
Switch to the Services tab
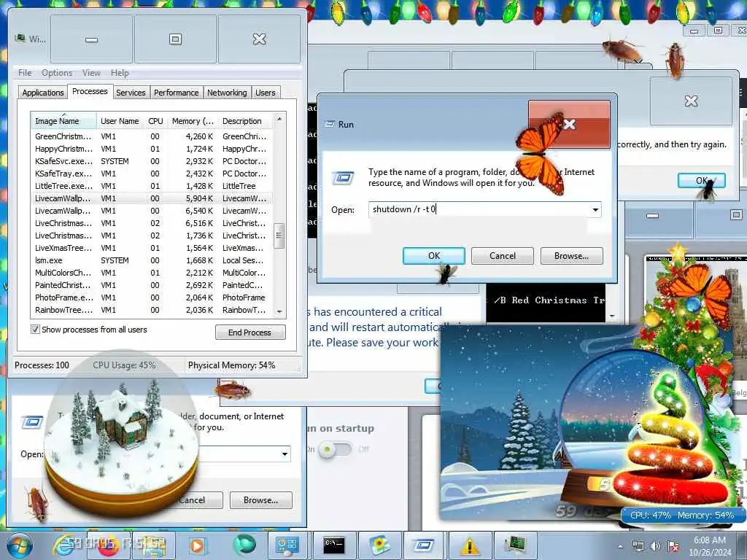pyautogui.click(x=131, y=93)
